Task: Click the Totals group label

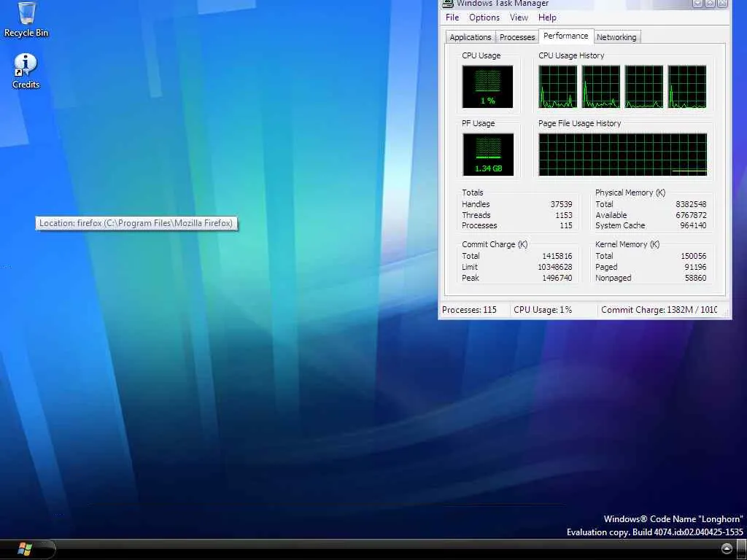Action: coord(472,192)
